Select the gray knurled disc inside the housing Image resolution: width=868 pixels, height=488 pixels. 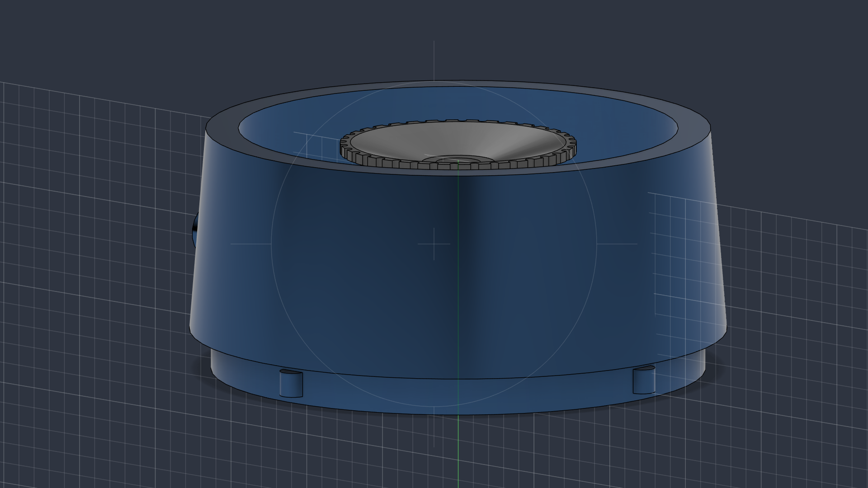click(x=458, y=145)
